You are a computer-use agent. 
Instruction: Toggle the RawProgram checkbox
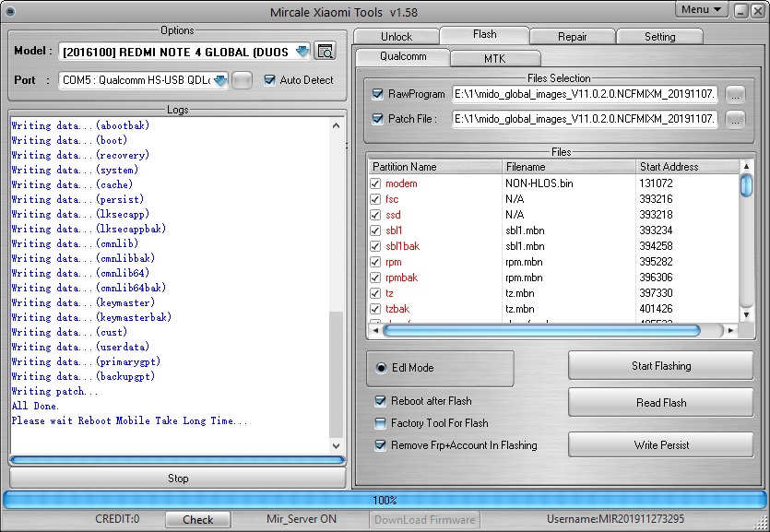tap(378, 94)
